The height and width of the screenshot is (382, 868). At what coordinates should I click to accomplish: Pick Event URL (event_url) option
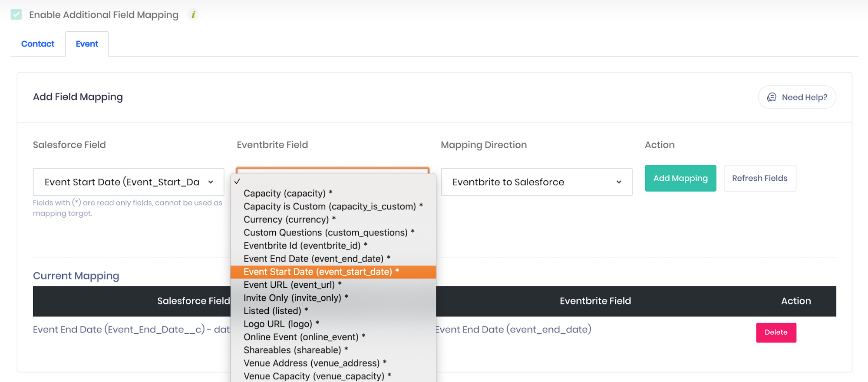pyautogui.click(x=333, y=285)
